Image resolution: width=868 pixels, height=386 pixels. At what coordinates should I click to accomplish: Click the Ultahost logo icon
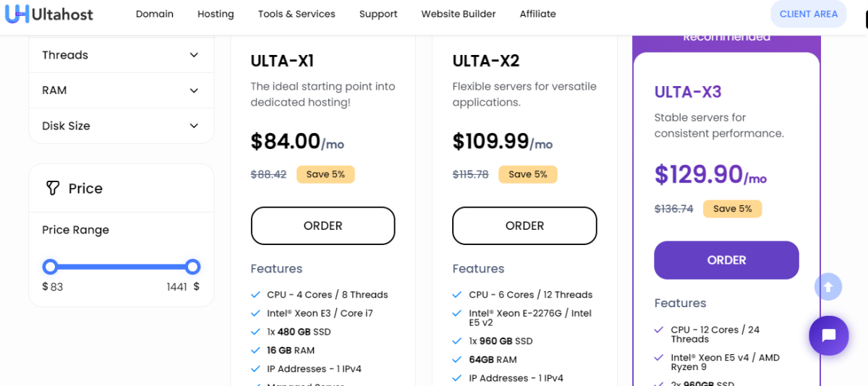(17, 13)
